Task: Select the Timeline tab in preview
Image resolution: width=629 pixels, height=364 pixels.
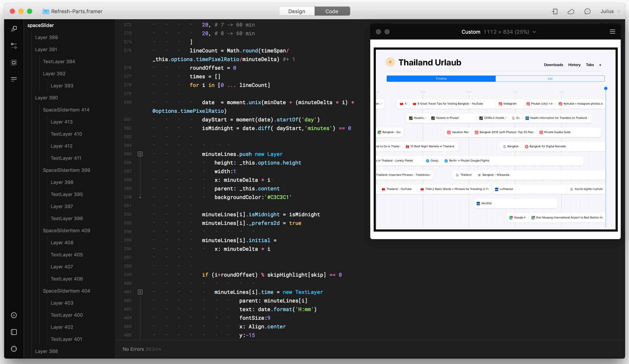Action: point(441,79)
